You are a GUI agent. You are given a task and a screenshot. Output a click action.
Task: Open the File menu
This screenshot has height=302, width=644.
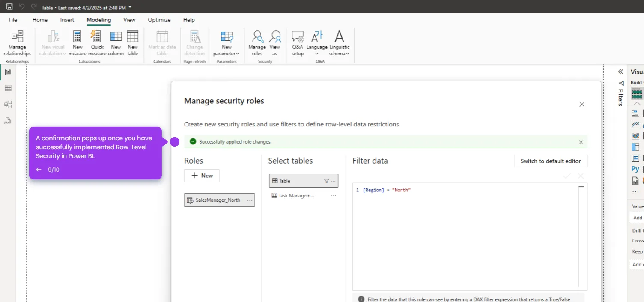coord(13,20)
